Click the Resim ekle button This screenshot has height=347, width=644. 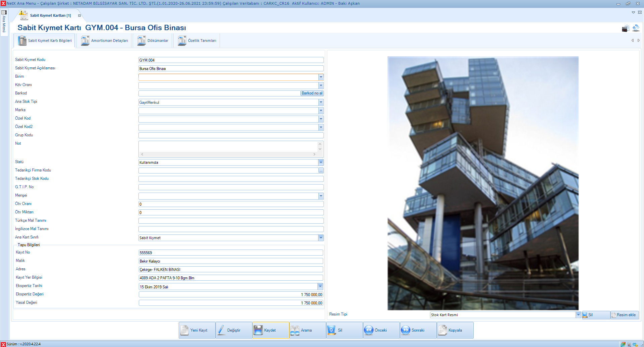(624, 315)
